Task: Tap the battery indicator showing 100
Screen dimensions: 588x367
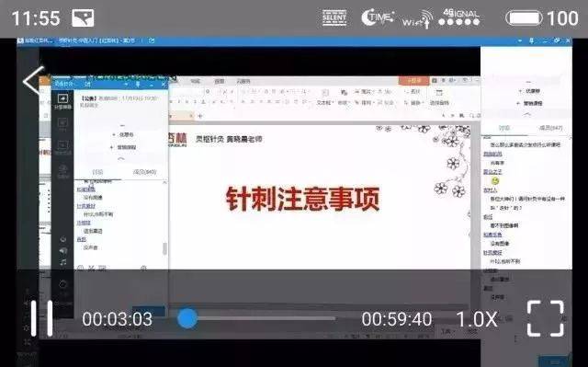Action: click(542, 18)
